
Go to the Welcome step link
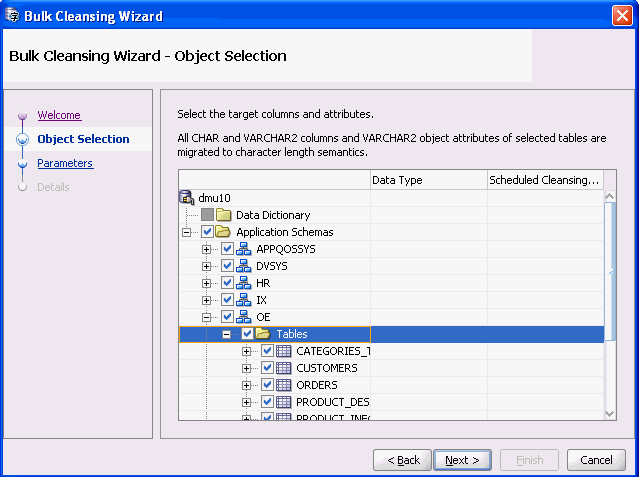point(59,115)
